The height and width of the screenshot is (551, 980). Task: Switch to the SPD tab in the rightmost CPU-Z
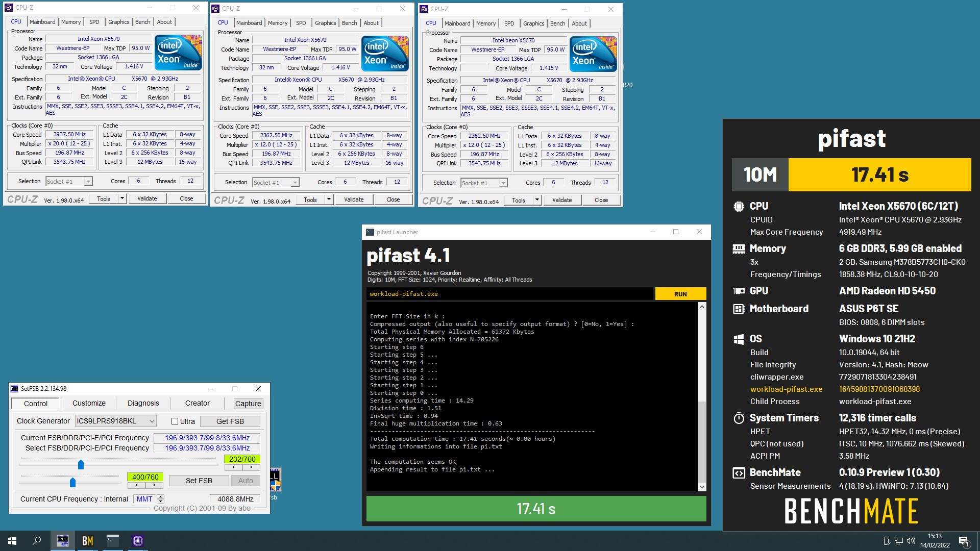click(509, 23)
